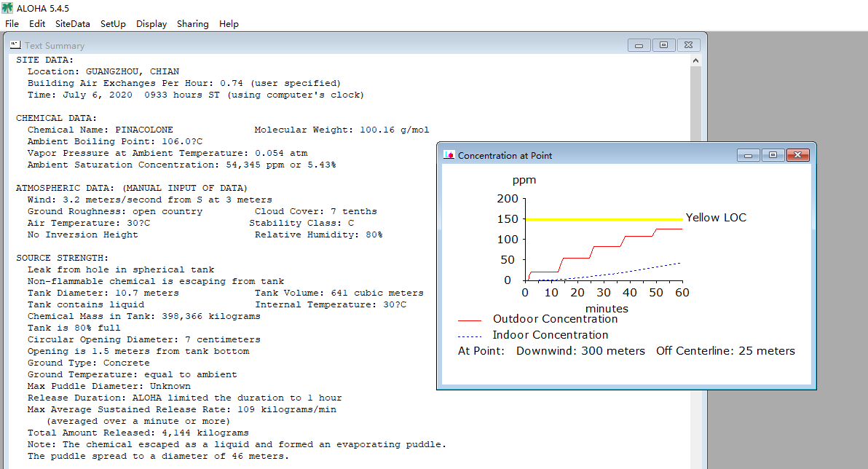Click the Text Summary scrollbar up arrow

[696, 60]
